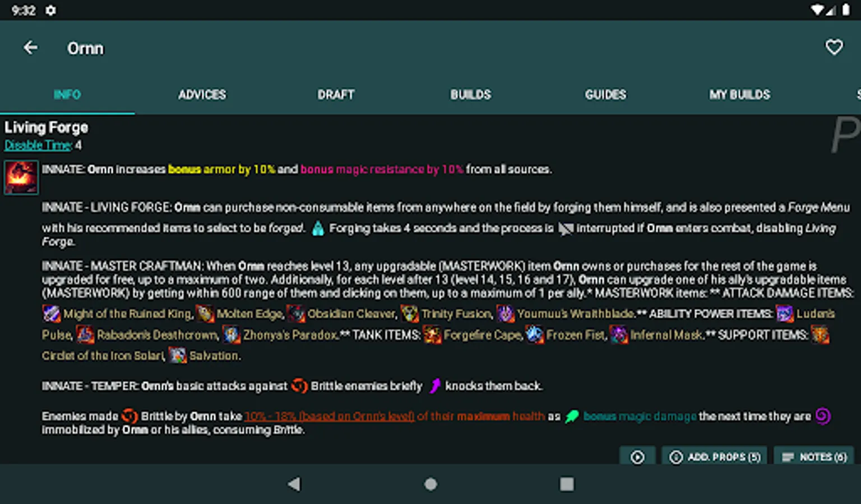Tap the Trinity Fusion item name
The image size is (861, 504).
point(457,314)
